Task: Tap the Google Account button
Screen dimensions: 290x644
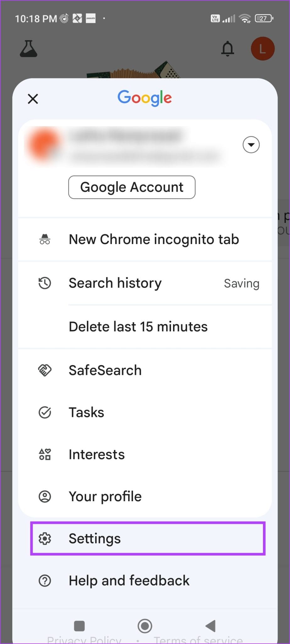Action: coord(132,187)
